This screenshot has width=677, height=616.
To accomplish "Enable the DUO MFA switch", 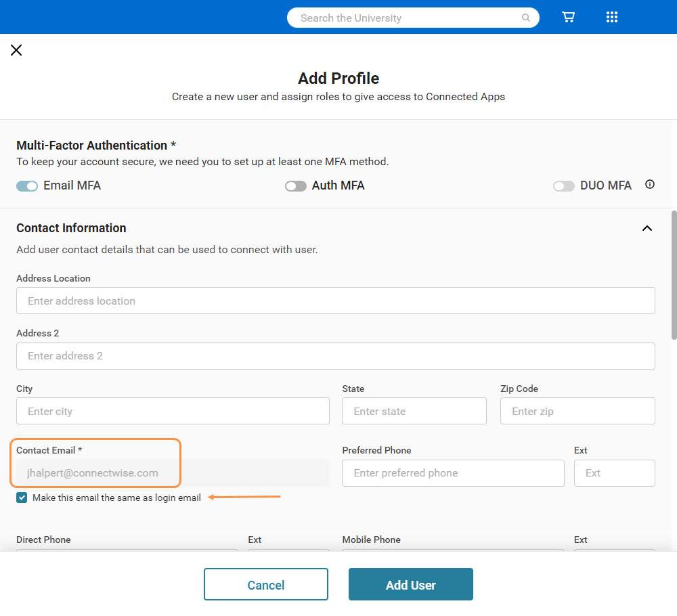I will point(564,186).
